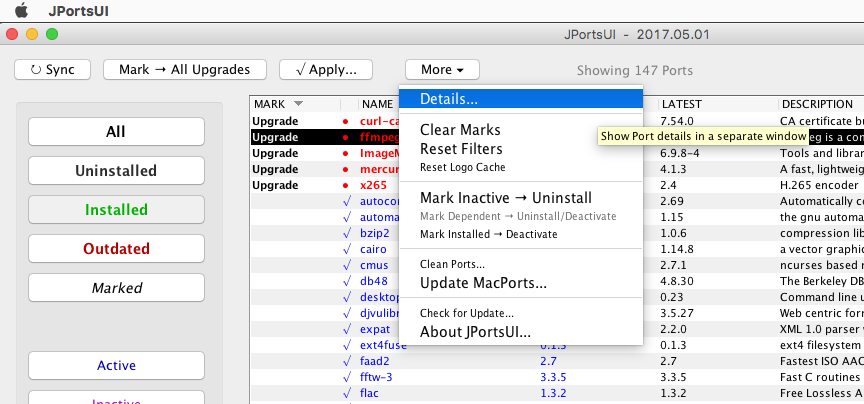Viewport: 864px width, 404px height.
Task: Select Reset Filters menu item
Action: point(461,149)
